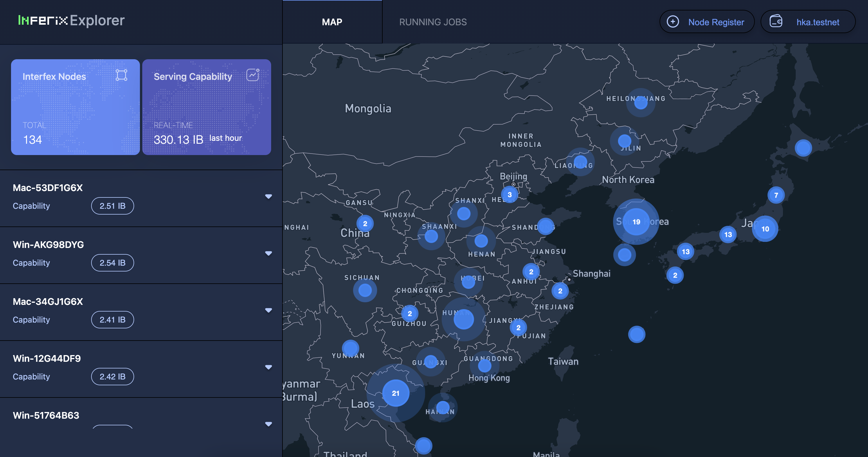Viewport: 868px width, 457px height.
Task: Click the 10-node cluster in Japan
Action: [x=765, y=229]
